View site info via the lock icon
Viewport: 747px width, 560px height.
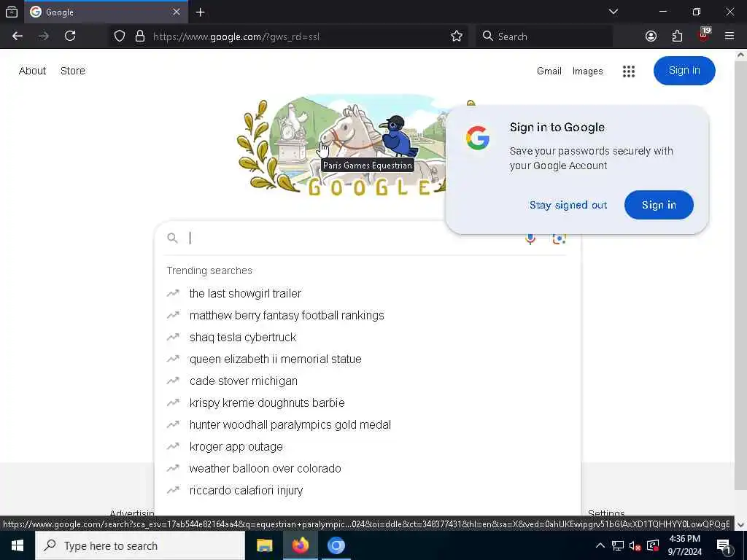(139, 36)
